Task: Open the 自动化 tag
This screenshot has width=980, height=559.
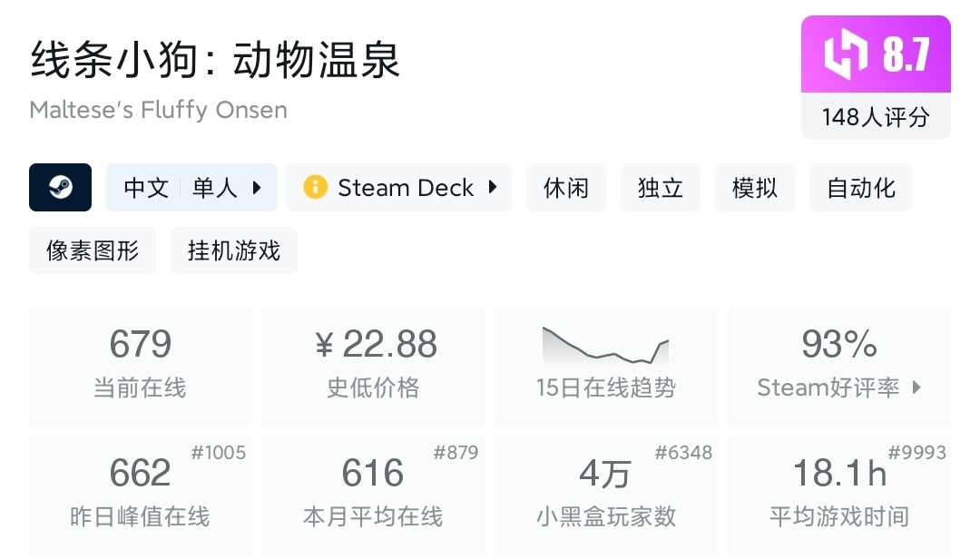Action: pos(860,188)
